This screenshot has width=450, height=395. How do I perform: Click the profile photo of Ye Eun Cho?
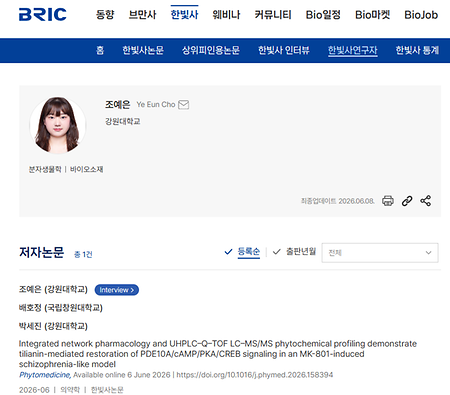pyautogui.click(x=58, y=125)
